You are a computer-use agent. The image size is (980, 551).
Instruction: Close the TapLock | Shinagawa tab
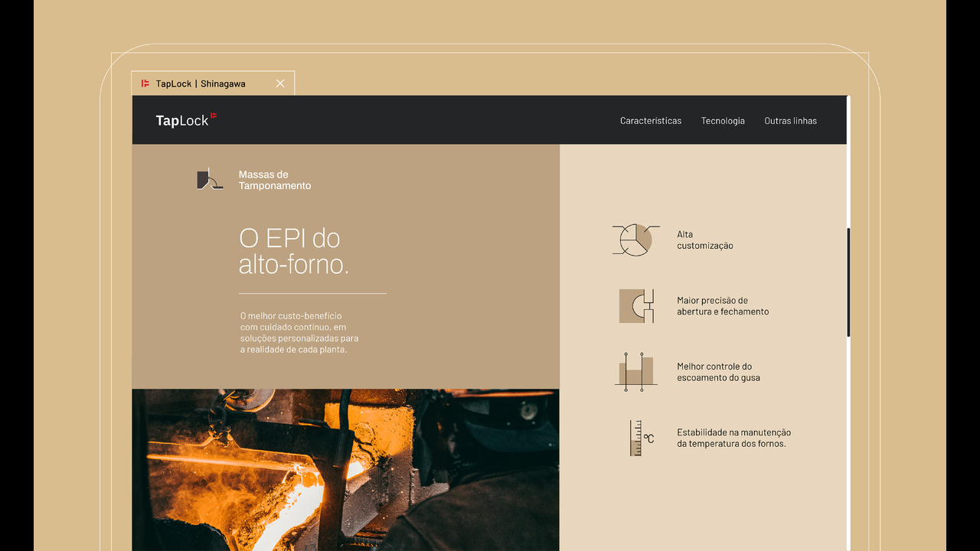point(280,83)
